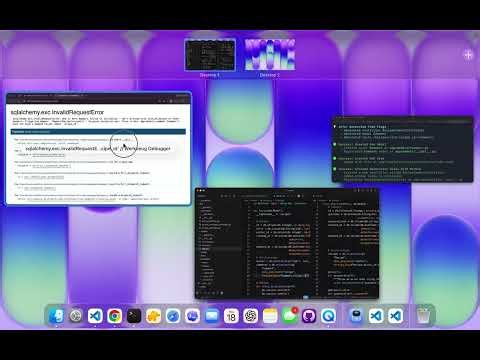Open the Mail envelope icon in Dock
The image size is (480, 360).
coord(212,316)
